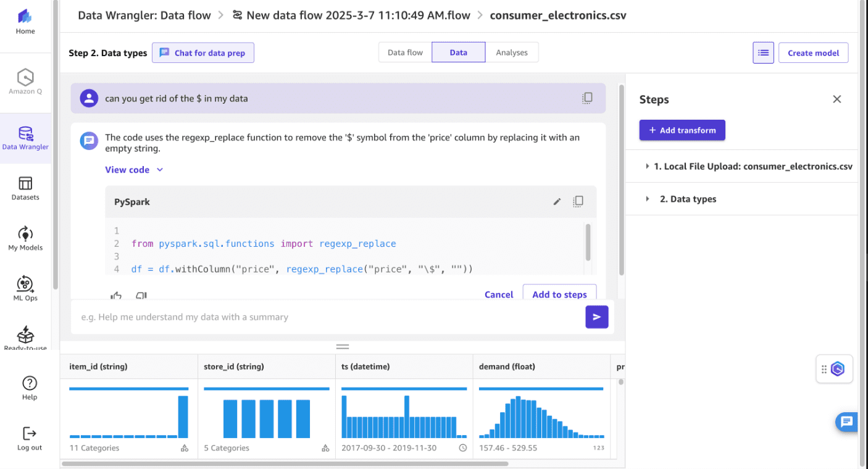Click the floating chat bubble icon
868x469 pixels.
(846, 422)
